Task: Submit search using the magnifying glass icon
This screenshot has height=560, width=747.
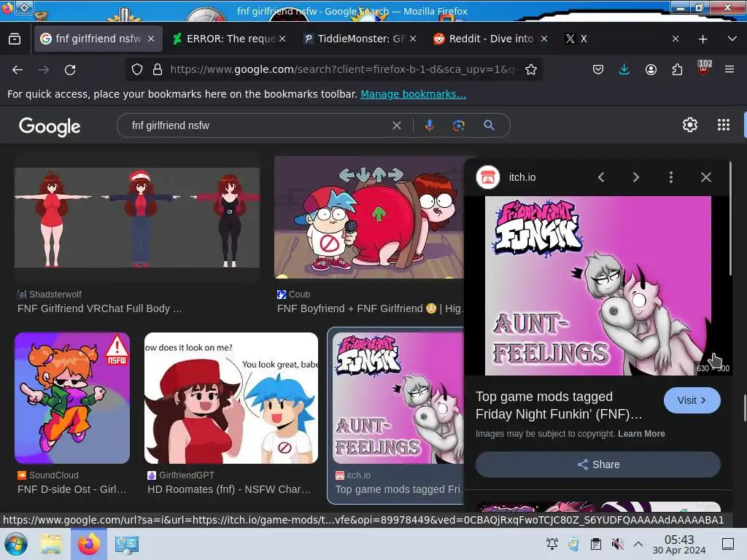Action: (489, 125)
